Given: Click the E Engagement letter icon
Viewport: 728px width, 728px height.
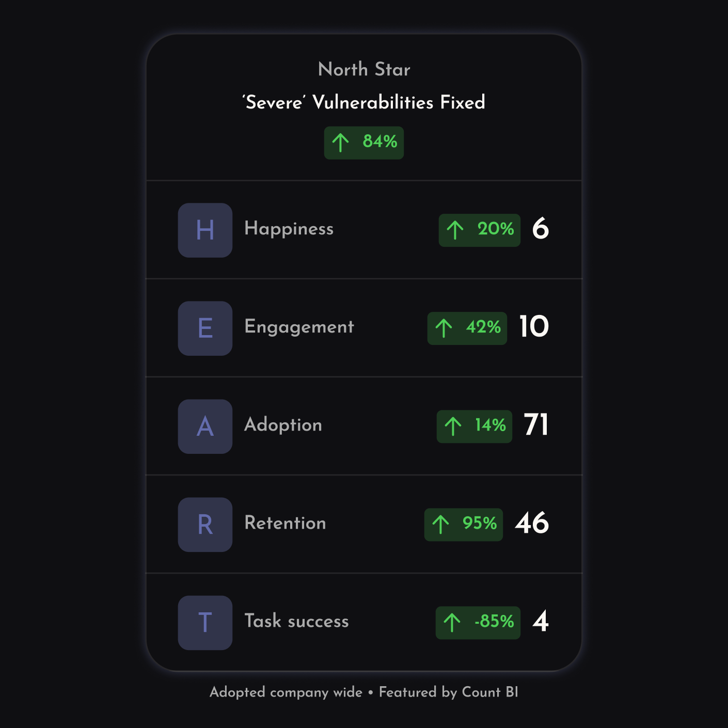Looking at the screenshot, I should (x=205, y=328).
